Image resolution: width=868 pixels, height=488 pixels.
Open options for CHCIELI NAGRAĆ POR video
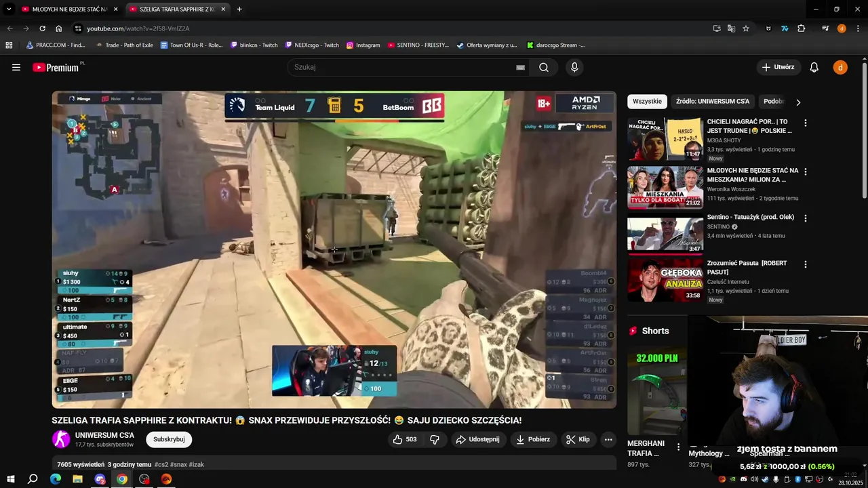click(x=806, y=123)
